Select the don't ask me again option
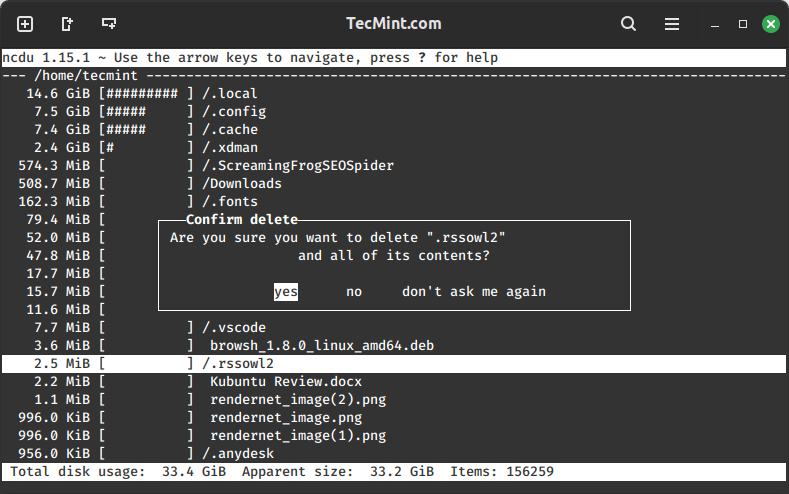The image size is (789, 494). [474, 292]
